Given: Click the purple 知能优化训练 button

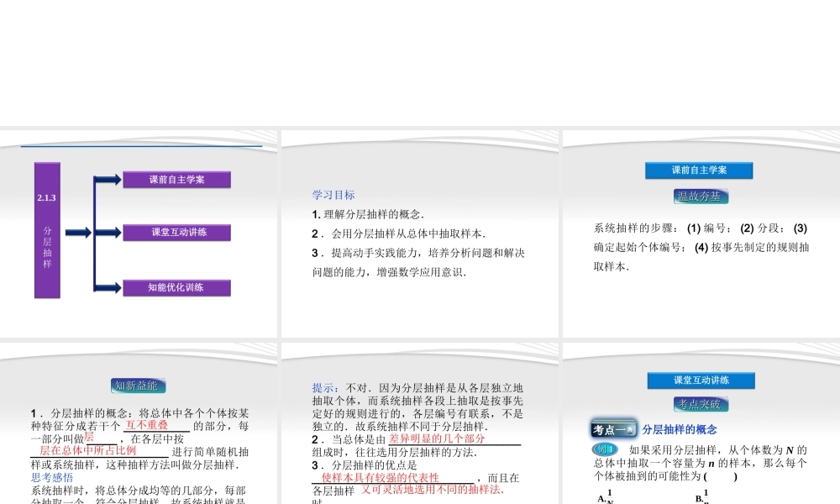Looking at the screenshot, I should (x=176, y=287).
